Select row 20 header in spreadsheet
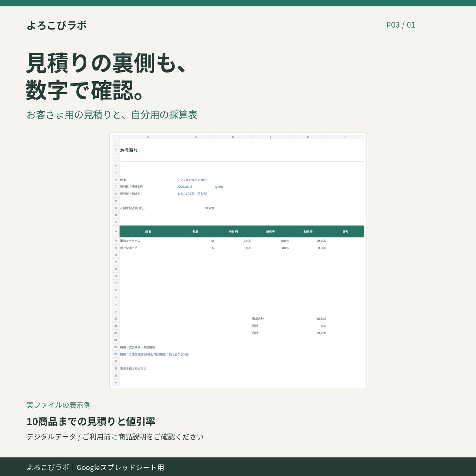This screenshot has height=476, width=476. point(116,283)
